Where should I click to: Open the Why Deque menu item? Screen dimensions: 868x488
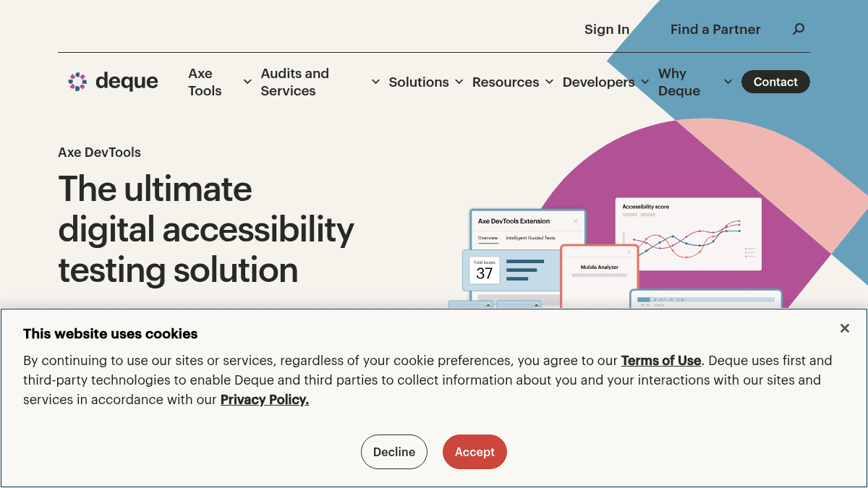(679, 82)
